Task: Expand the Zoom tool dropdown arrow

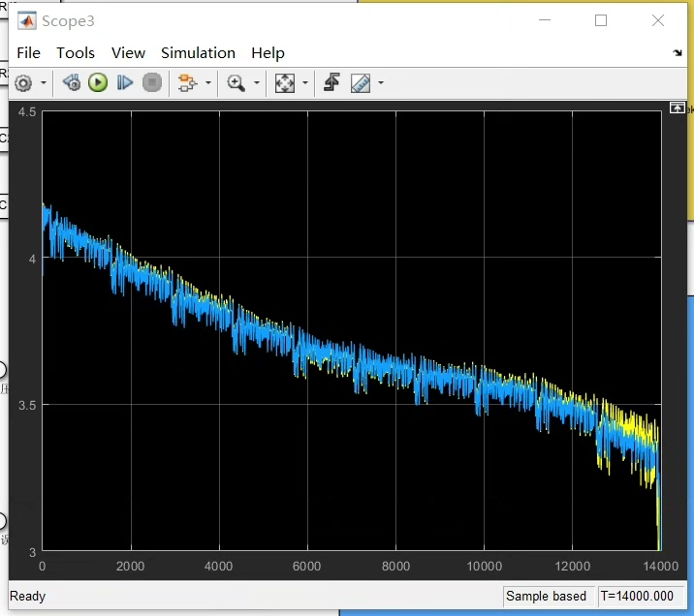Action: pos(257,82)
